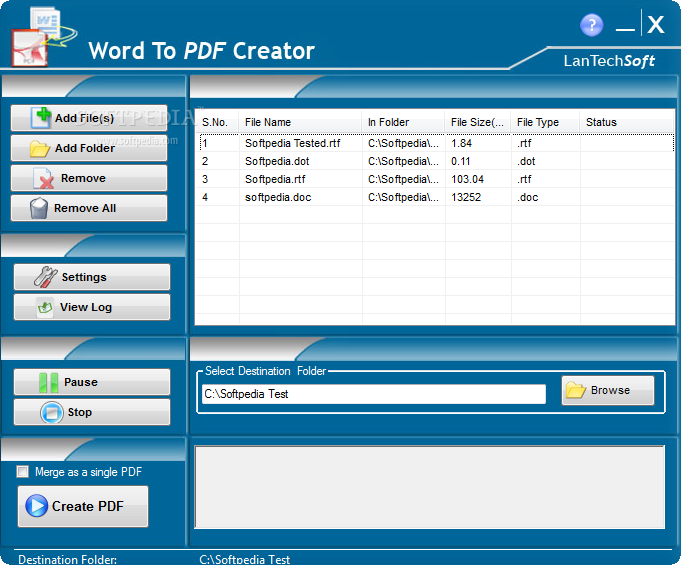
Task: Click the In Folder column header
Action: click(403, 122)
